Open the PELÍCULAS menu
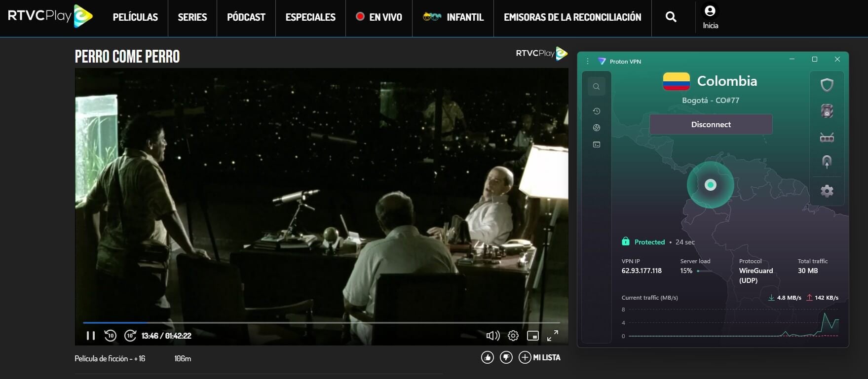Image resolution: width=868 pixels, height=379 pixels. pos(135,17)
